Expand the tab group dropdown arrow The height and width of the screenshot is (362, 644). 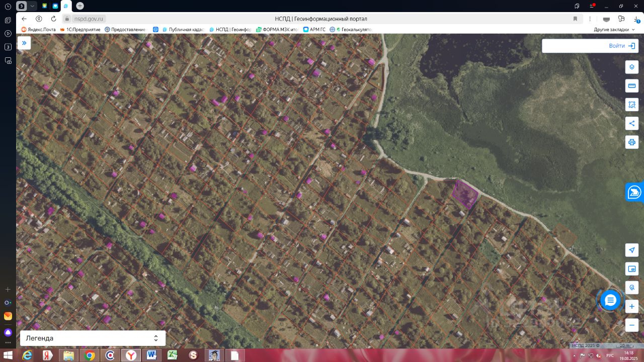(33, 6)
